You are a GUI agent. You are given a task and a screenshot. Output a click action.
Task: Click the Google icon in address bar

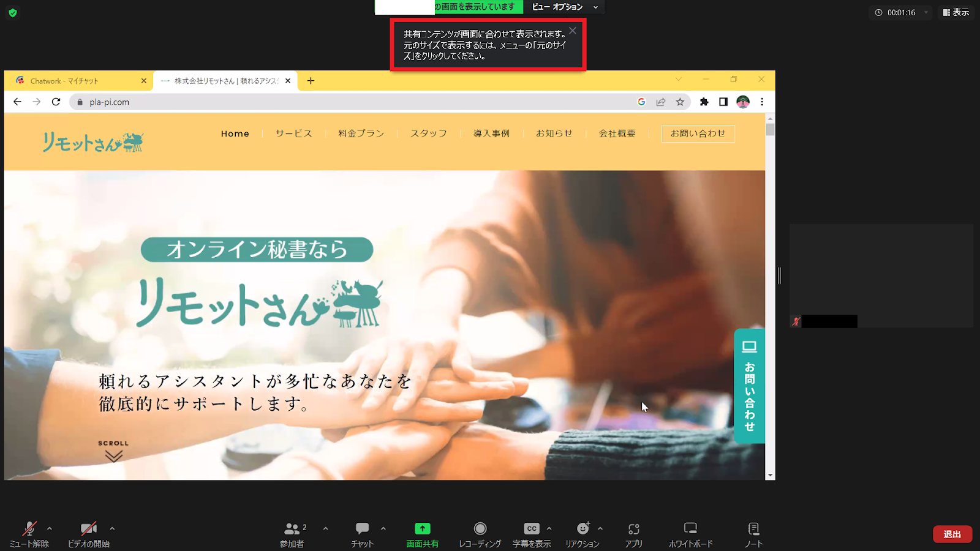(x=641, y=102)
